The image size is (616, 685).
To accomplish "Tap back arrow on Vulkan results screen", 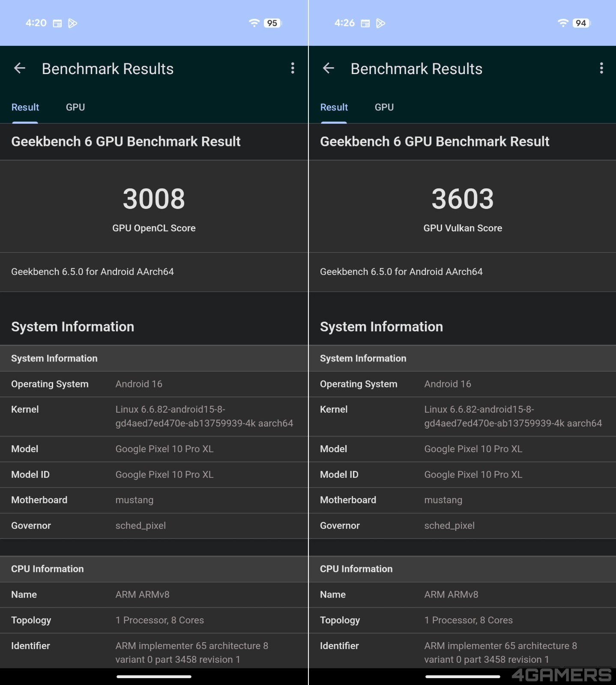I will [329, 68].
